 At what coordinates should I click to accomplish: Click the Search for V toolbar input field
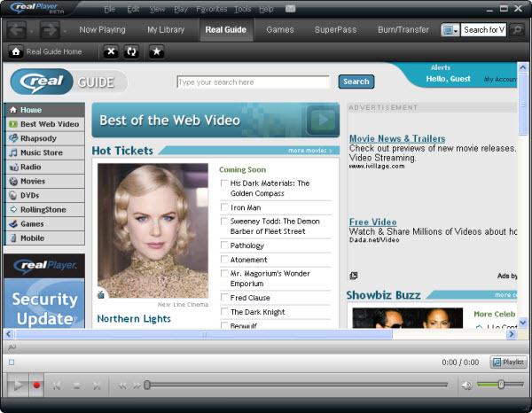tap(483, 30)
